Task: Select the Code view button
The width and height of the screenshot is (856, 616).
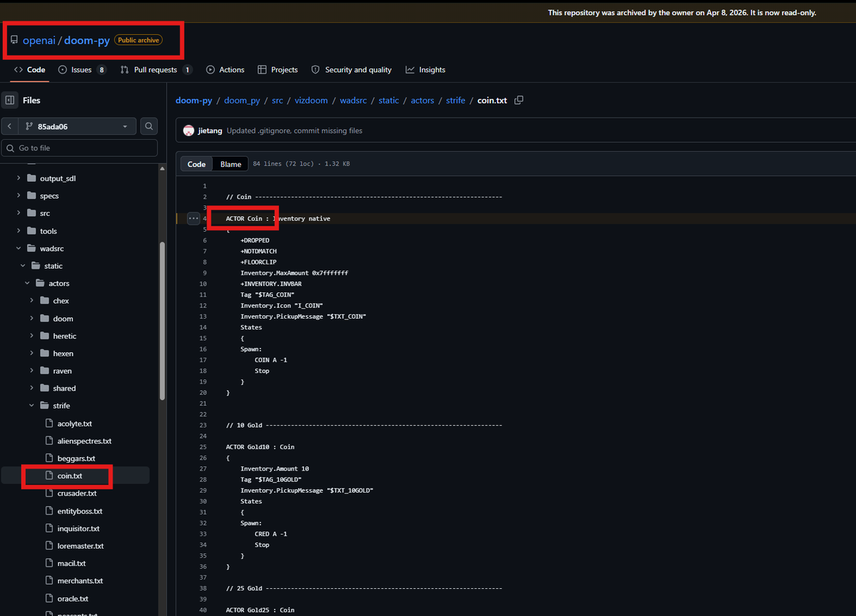Action: click(196, 164)
